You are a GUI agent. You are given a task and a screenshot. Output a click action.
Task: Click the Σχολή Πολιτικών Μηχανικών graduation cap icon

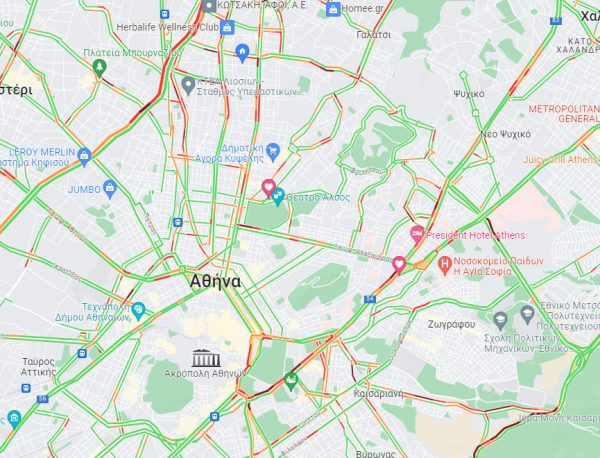500,321
